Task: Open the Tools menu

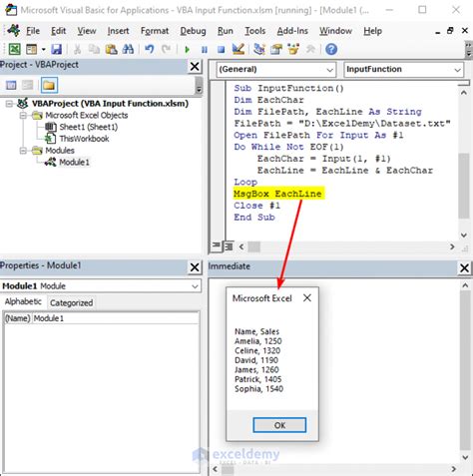Action: point(255,31)
